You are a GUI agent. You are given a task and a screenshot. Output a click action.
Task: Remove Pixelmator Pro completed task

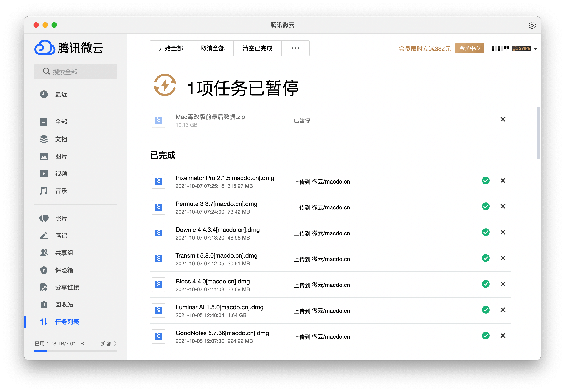[x=503, y=180]
